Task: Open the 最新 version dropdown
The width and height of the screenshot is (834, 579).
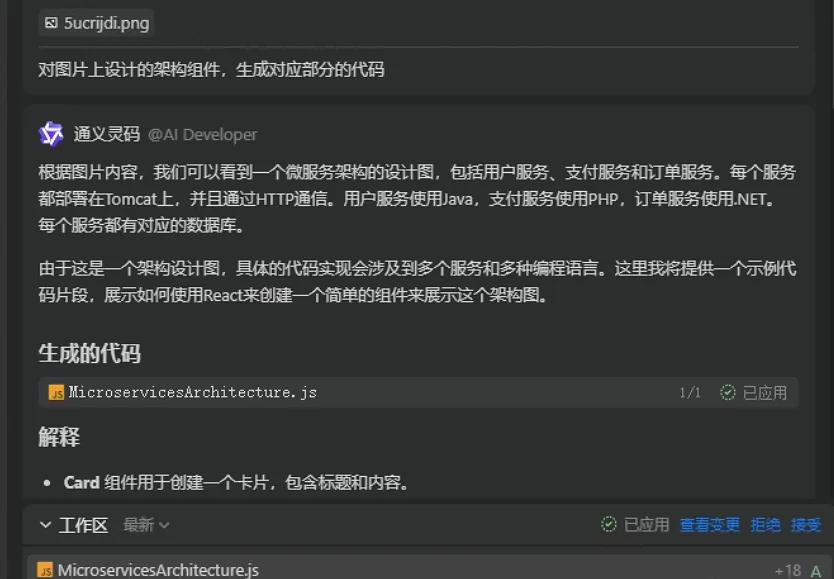Action: point(146,525)
